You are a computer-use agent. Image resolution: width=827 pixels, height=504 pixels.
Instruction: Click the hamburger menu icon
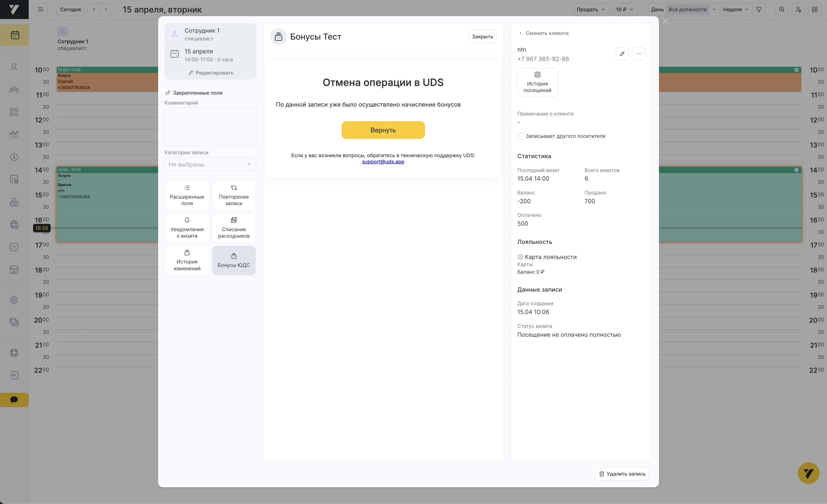40,9
